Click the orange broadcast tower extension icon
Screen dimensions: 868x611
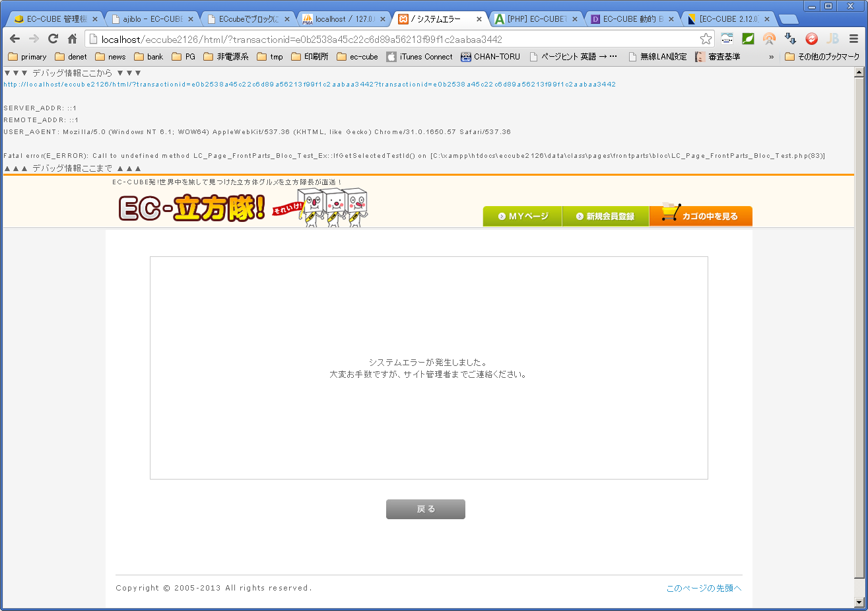point(769,39)
